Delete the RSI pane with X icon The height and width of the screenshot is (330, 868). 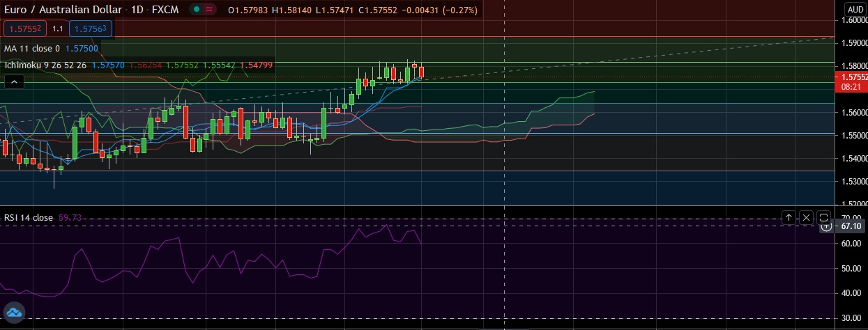click(806, 218)
